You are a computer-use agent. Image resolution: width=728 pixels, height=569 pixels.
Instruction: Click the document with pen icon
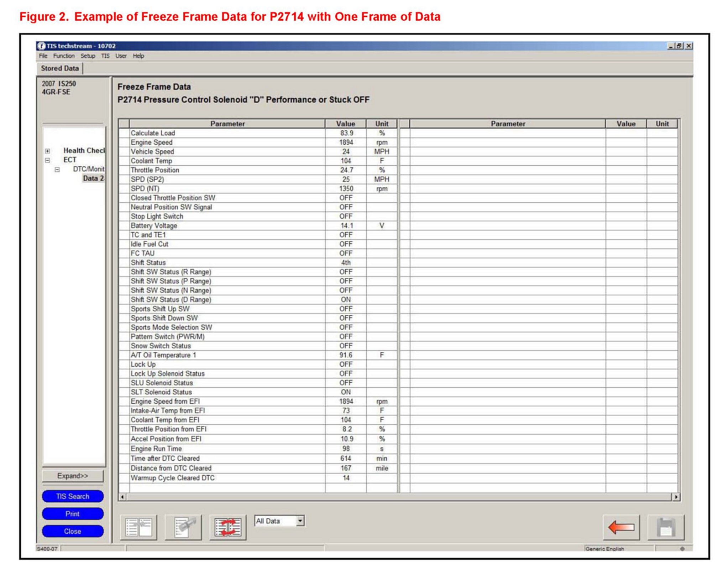[x=183, y=527]
